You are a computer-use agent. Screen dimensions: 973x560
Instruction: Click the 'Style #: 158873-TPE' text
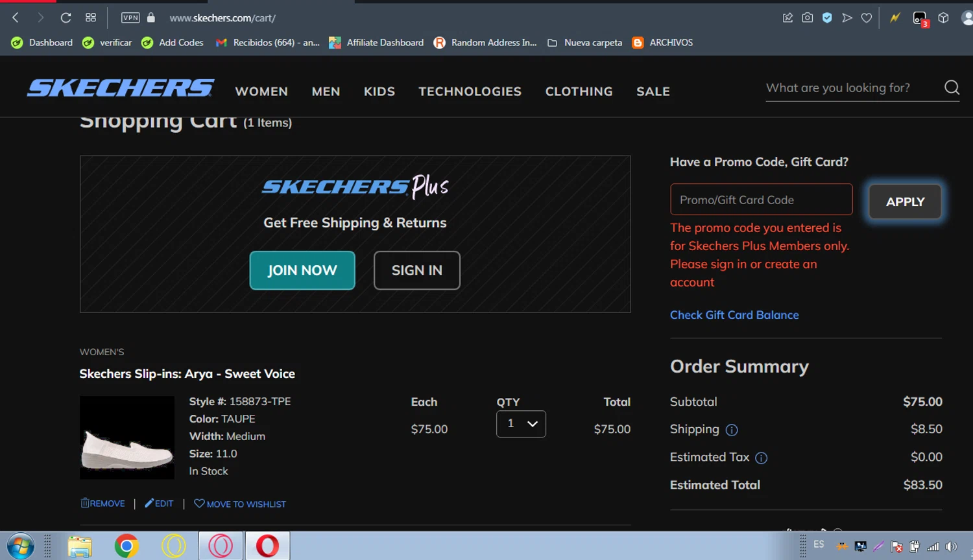coord(240,402)
